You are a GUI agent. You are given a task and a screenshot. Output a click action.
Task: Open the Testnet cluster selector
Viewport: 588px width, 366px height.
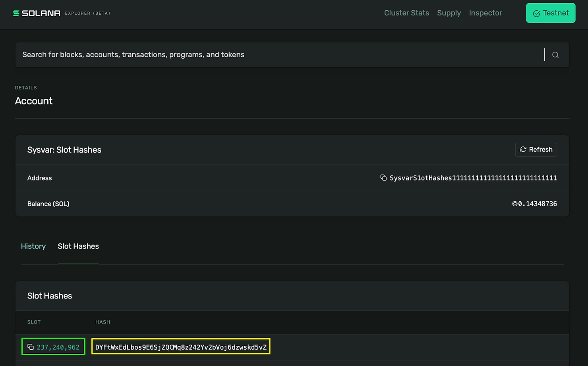tap(551, 13)
